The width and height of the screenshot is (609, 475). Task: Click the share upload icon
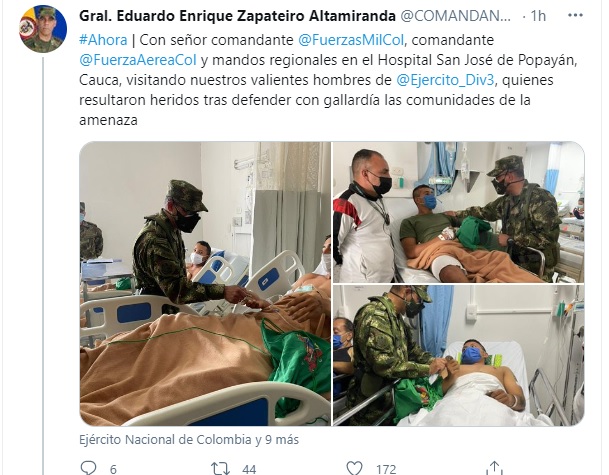pyautogui.click(x=494, y=468)
